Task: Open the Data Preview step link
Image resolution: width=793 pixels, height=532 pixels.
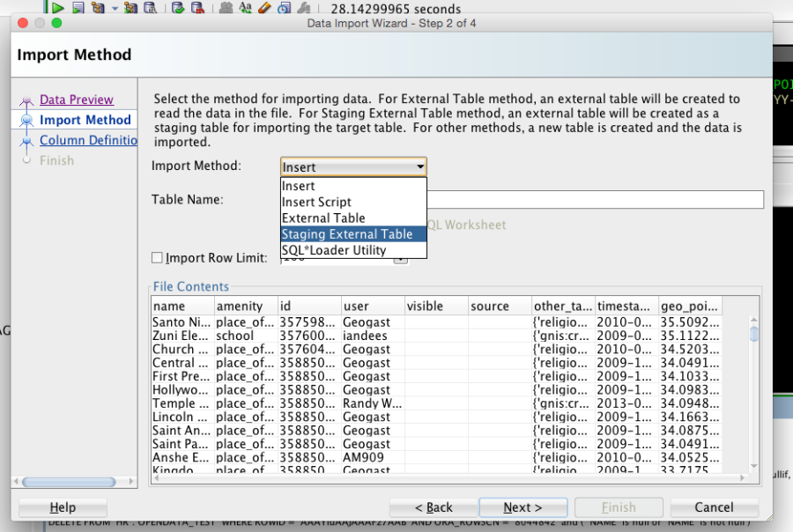Action: 77,100
